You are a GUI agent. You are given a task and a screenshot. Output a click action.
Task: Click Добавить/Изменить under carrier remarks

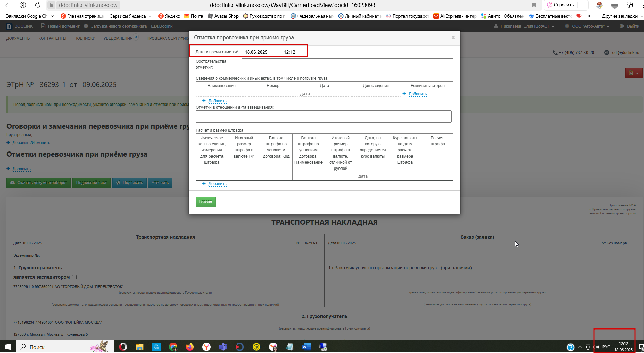(31, 143)
